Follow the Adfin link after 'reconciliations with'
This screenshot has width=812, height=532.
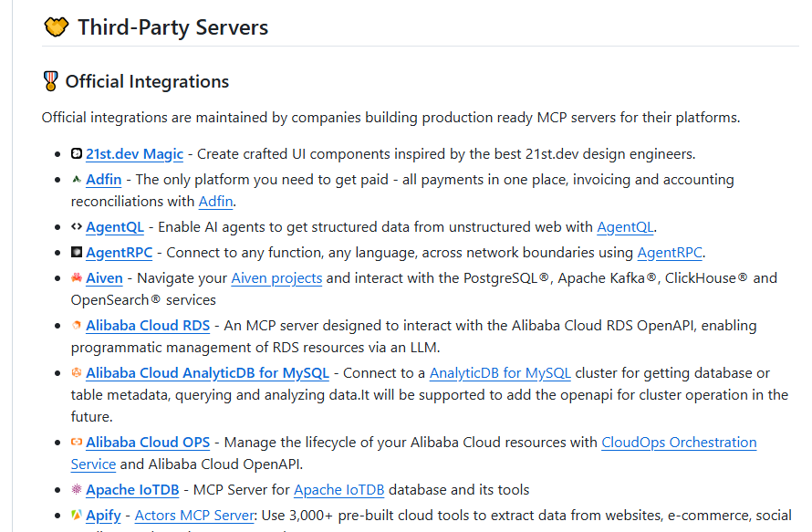(216, 201)
